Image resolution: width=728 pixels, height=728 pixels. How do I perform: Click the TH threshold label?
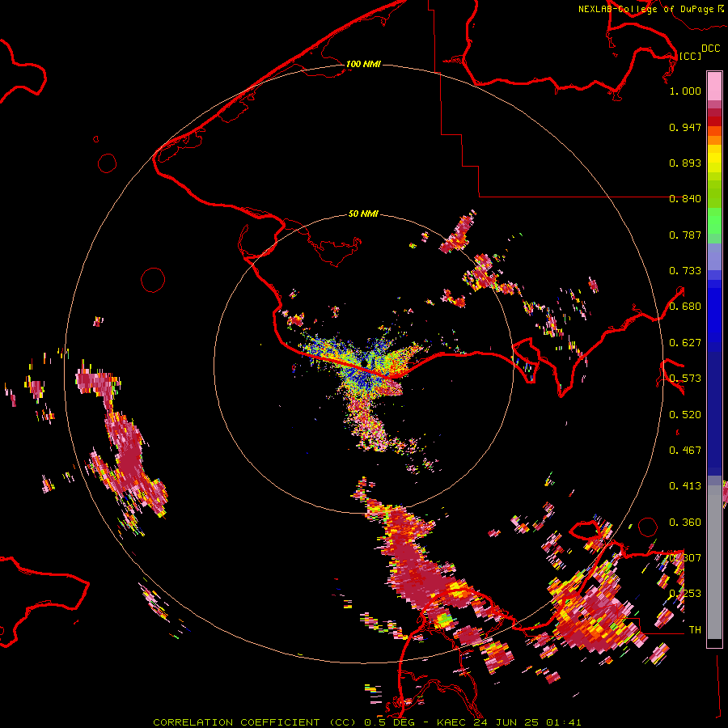pyautogui.click(x=695, y=630)
